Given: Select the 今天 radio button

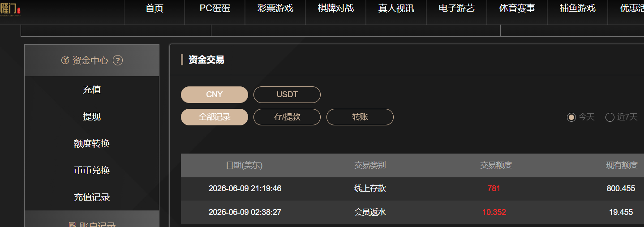Looking at the screenshot, I should click(x=571, y=117).
